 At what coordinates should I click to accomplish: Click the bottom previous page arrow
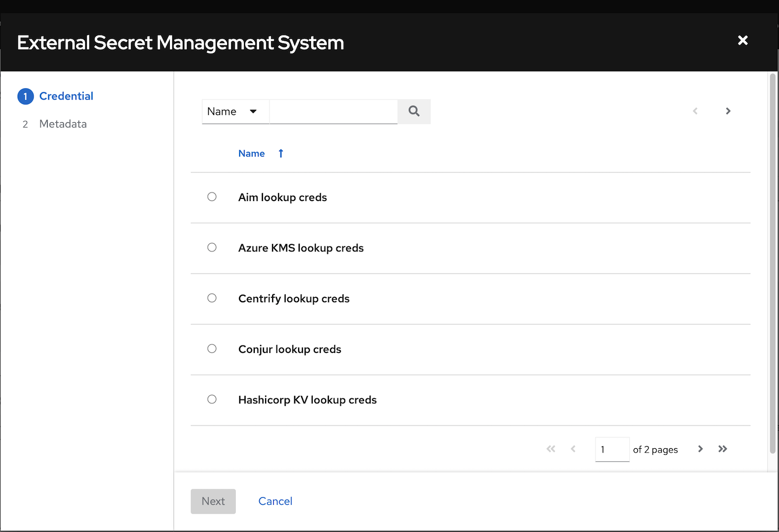573,449
